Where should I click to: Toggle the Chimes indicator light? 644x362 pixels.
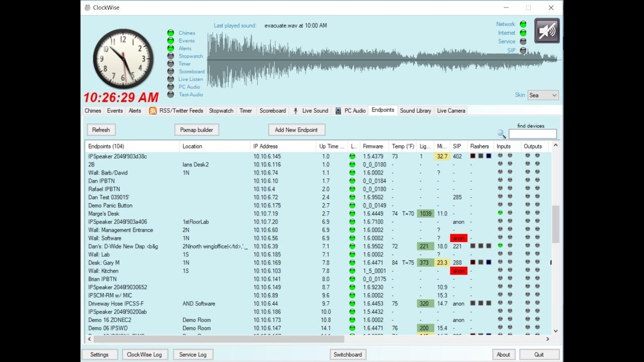[x=171, y=33]
